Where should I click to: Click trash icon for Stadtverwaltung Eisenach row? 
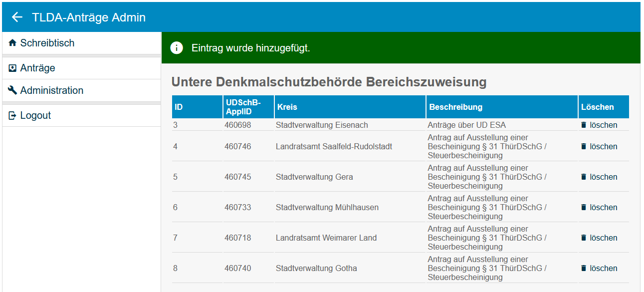[584, 125]
